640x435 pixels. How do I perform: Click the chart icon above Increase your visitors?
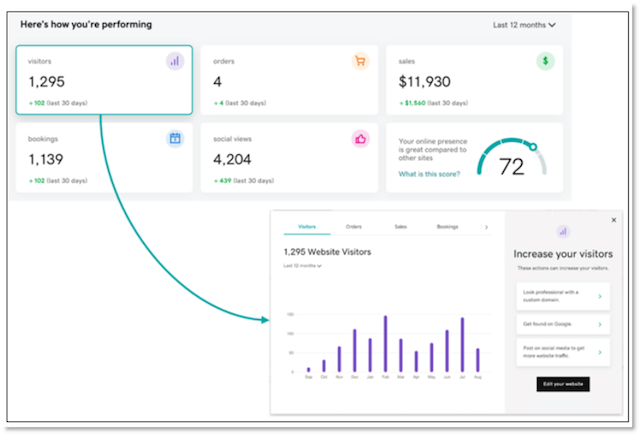tap(561, 231)
